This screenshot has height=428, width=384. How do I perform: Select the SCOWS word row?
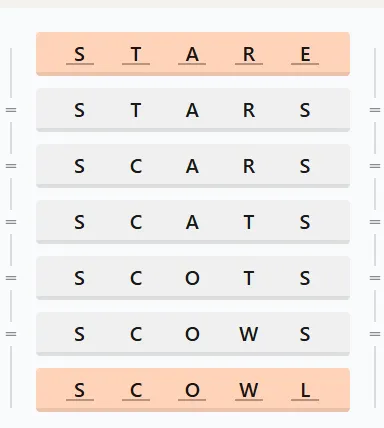point(193,334)
